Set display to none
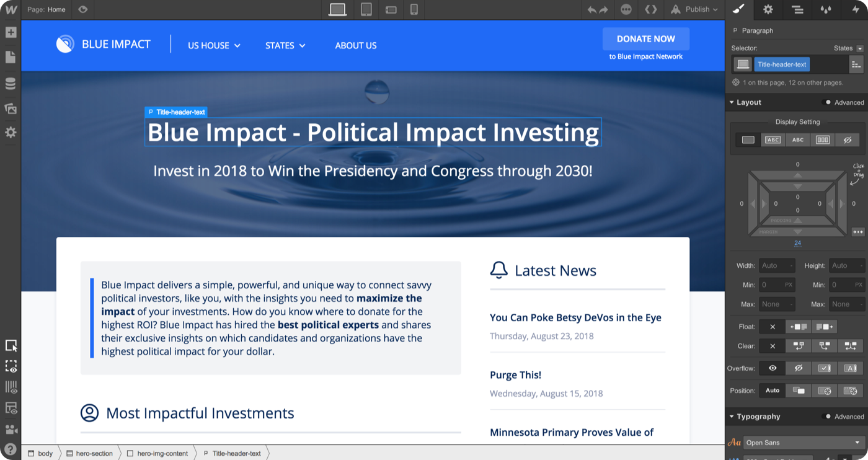Screen dimensions: 868x460 coord(848,140)
